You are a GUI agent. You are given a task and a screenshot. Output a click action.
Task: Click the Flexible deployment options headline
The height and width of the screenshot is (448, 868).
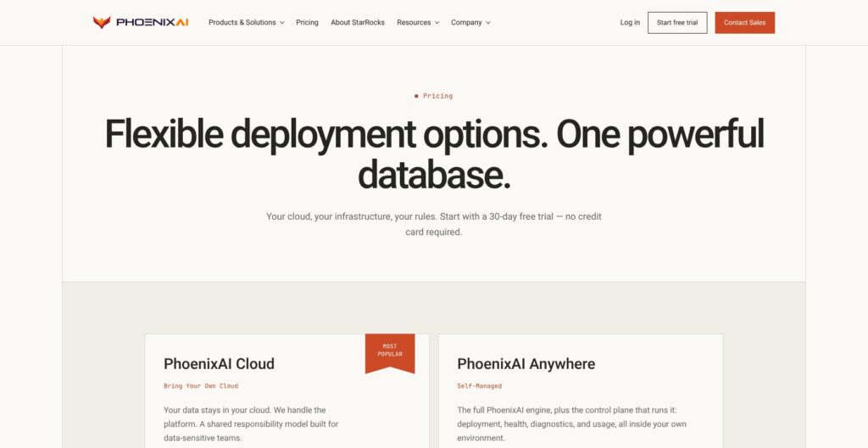[x=434, y=154]
